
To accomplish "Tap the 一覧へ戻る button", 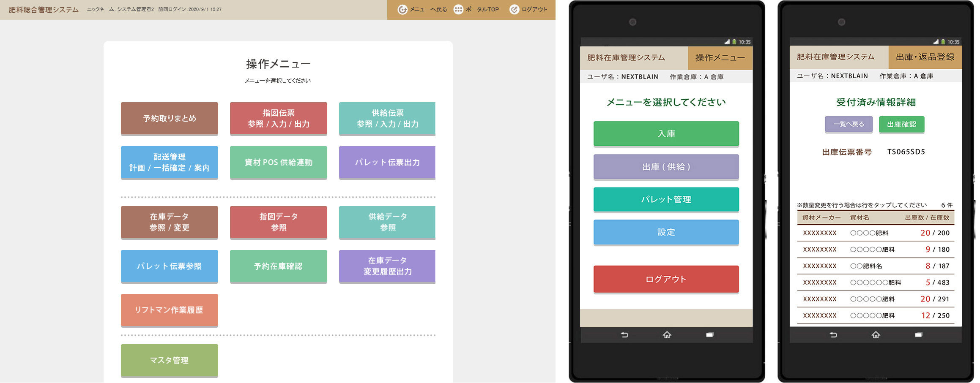I will click(849, 124).
